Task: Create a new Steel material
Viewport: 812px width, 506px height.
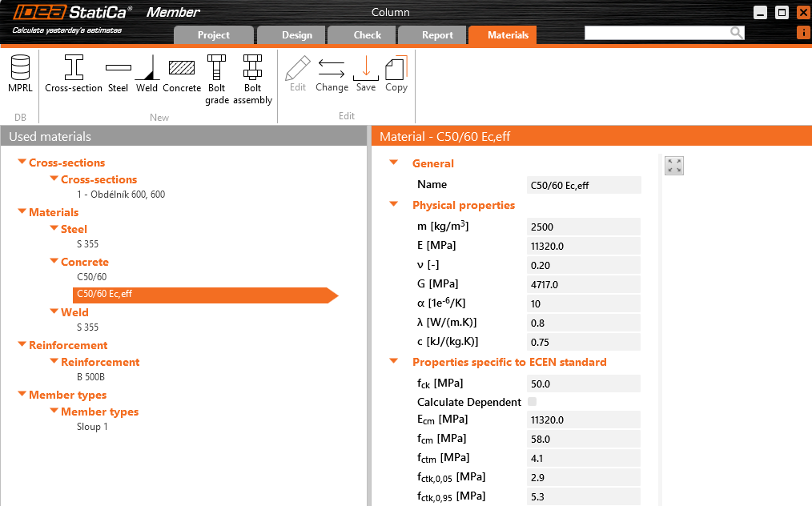Action: point(118,74)
